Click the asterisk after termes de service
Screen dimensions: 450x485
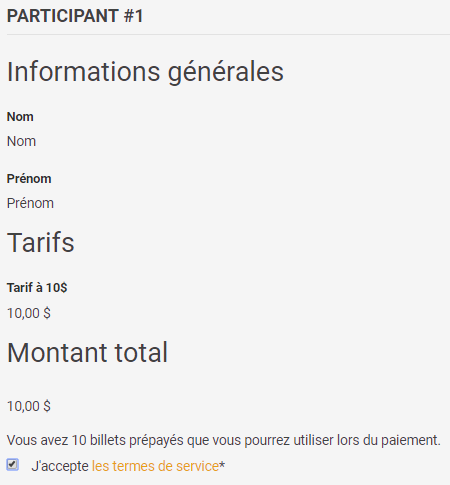coord(222,465)
